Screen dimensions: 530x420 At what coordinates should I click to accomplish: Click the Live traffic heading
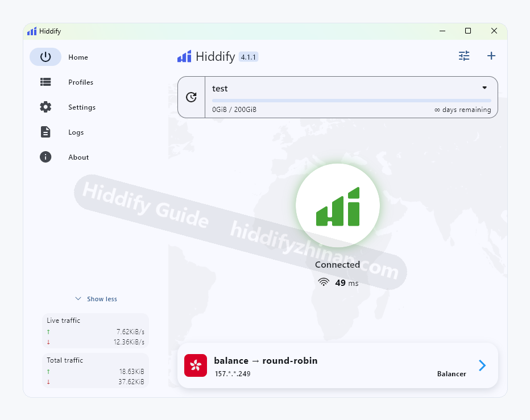[x=63, y=321]
